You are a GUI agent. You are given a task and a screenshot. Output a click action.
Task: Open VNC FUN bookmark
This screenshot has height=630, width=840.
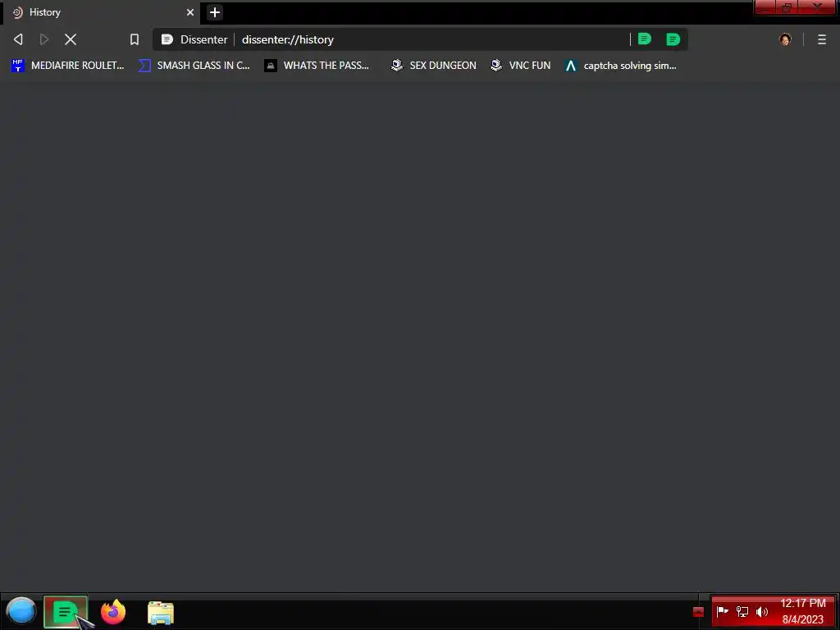[x=520, y=66]
